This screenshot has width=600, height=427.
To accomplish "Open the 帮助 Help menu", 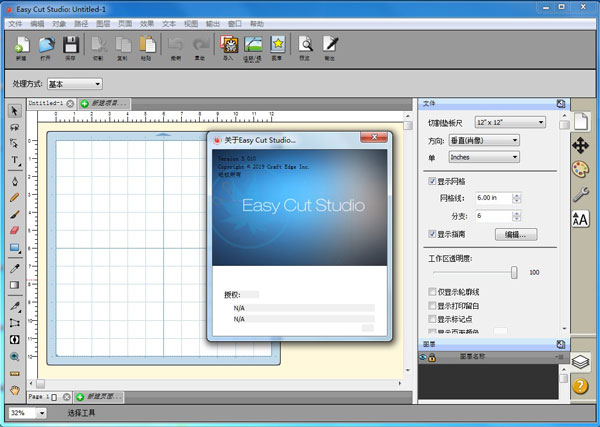I will point(257,24).
